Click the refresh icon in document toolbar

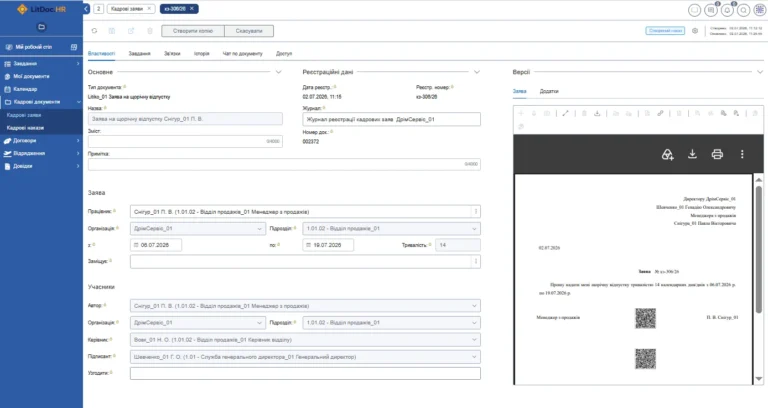click(94, 31)
